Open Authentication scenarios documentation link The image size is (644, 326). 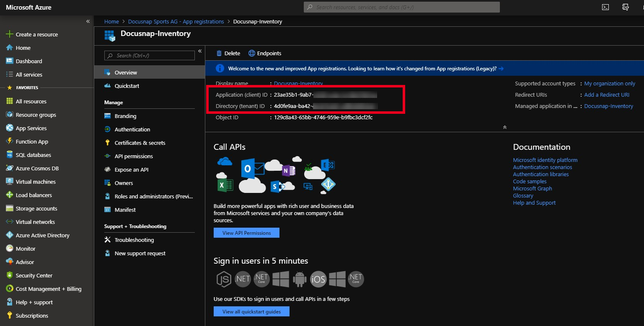pyautogui.click(x=542, y=167)
